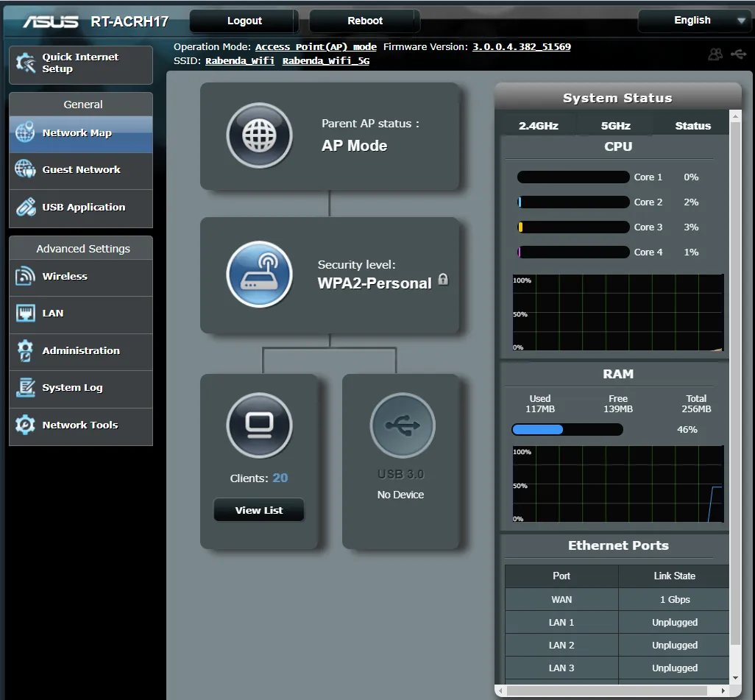Click the Logout button
755x700 pixels.
pos(244,21)
